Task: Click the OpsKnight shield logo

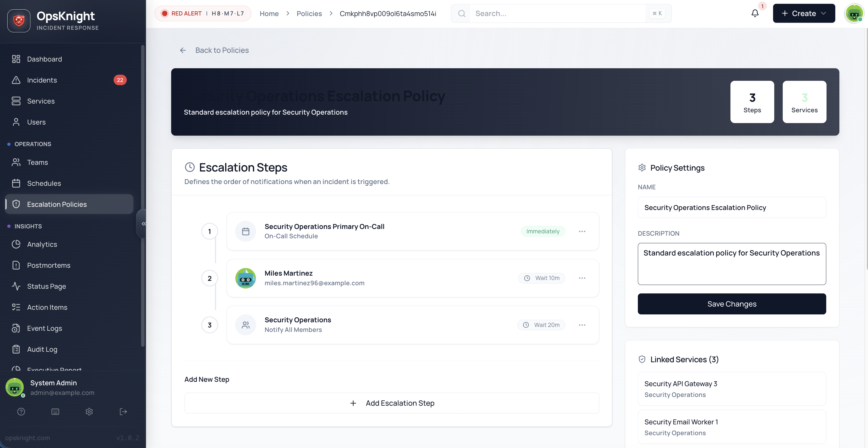Action: point(19,20)
